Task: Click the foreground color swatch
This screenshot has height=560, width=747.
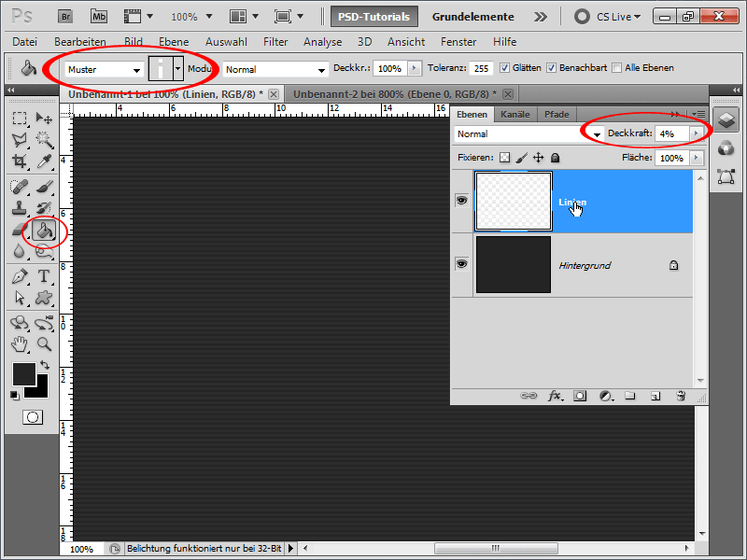Action: pos(24,374)
